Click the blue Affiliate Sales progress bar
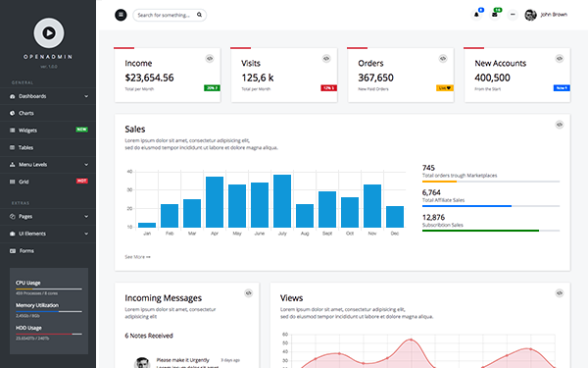The height and width of the screenshot is (368, 588). (491, 206)
